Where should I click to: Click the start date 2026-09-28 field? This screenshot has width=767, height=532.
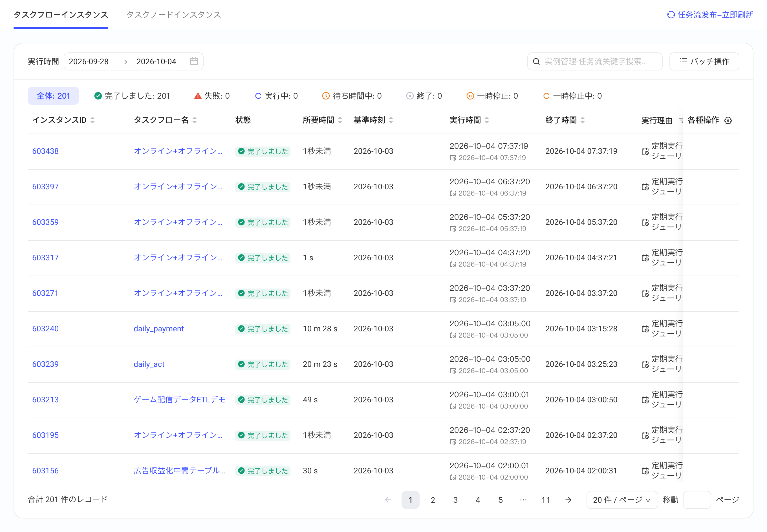point(89,61)
